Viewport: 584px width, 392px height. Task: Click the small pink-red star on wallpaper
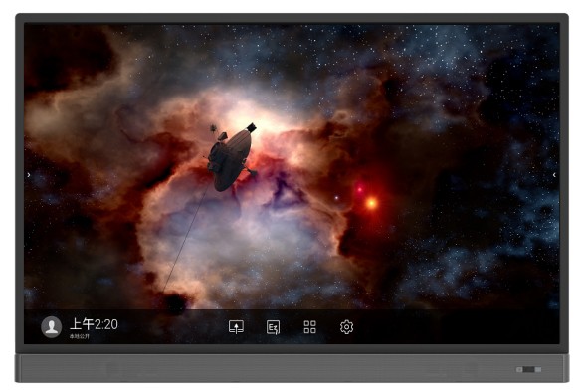coord(360,189)
